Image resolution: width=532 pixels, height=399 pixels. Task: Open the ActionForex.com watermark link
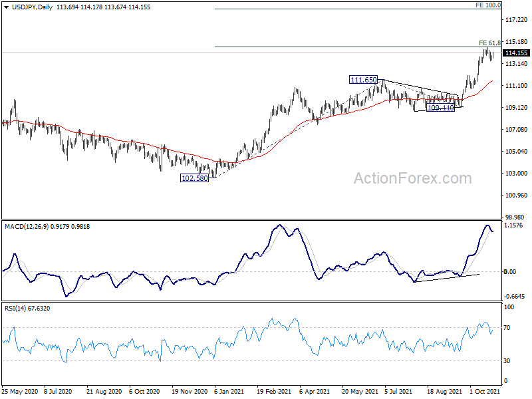pos(412,178)
